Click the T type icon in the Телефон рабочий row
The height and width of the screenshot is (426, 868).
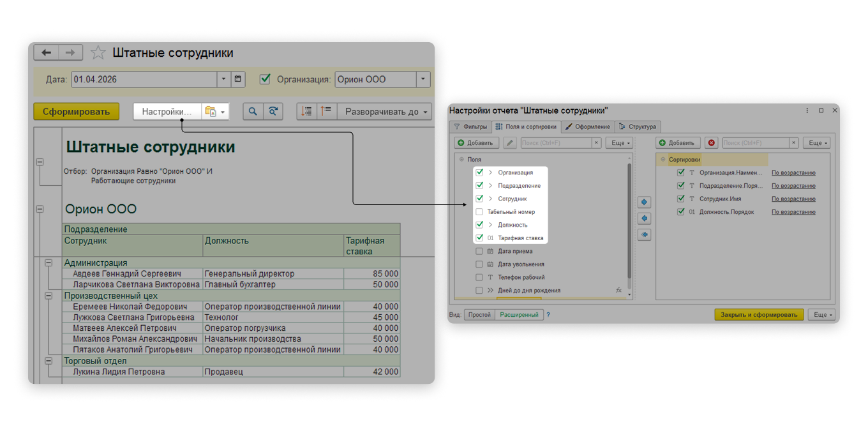(x=490, y=277)
